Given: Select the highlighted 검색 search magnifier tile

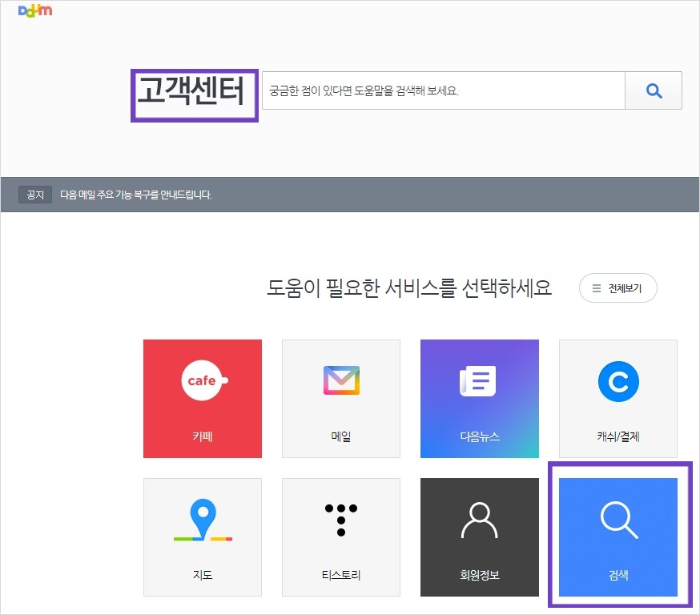Looking at the screenshot, I should (618, 537).
